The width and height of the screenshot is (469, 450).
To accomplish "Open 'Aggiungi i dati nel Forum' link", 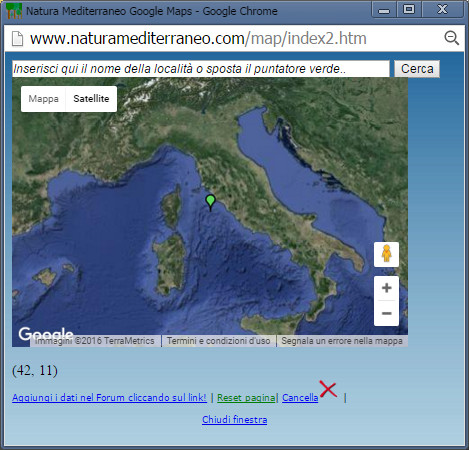I will point(109,398).
